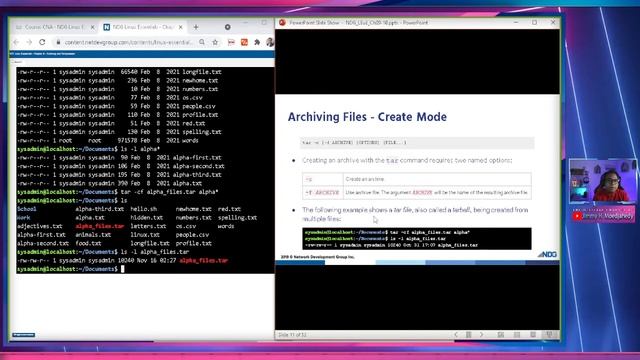This screenshot has height=360, width=640.
Task: Click the address bar URL field
Action: pos(129,42)
